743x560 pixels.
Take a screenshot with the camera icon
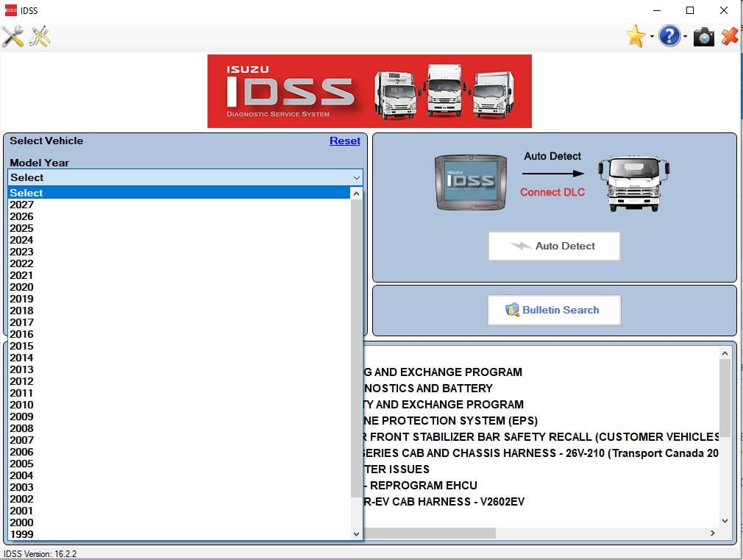[704, 37]
